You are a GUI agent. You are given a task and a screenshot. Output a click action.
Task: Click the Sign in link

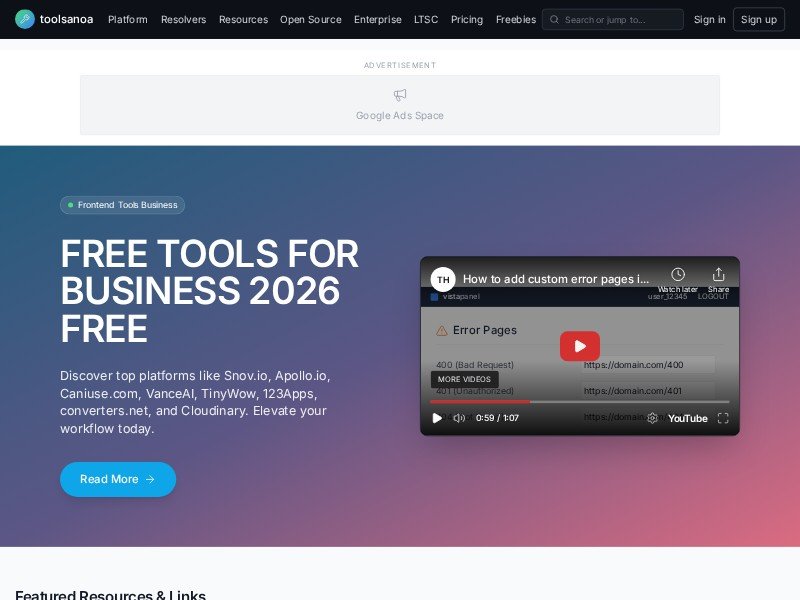[x=709, y=19]
